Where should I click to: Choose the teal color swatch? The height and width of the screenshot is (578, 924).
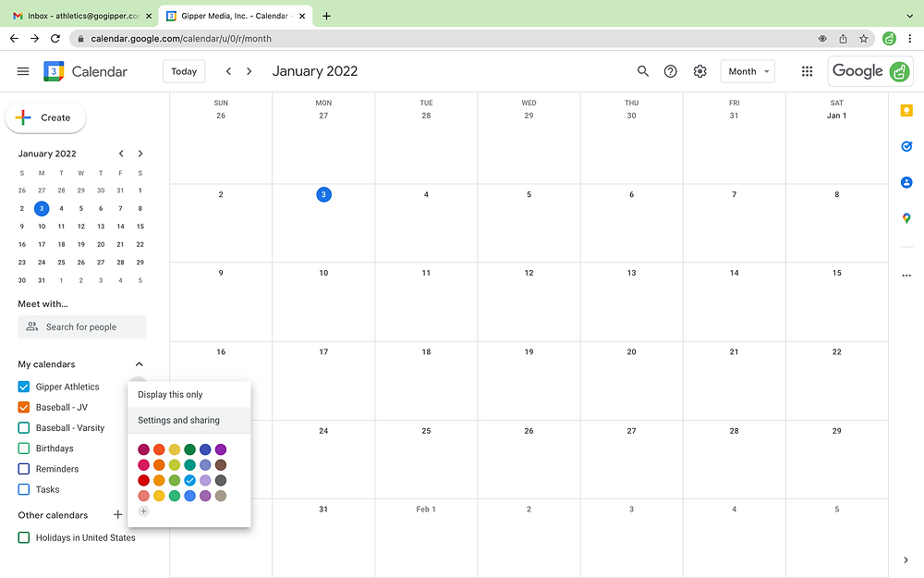[189, 465]
